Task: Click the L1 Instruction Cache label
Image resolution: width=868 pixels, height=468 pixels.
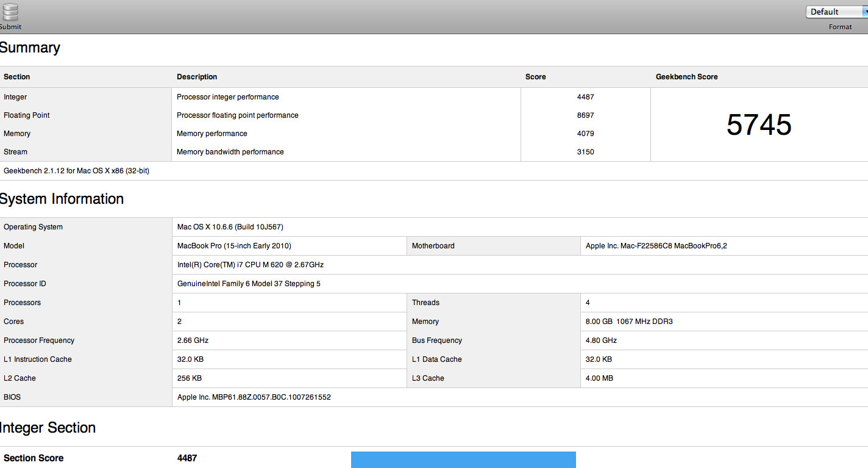Action: tap(38, 359)
